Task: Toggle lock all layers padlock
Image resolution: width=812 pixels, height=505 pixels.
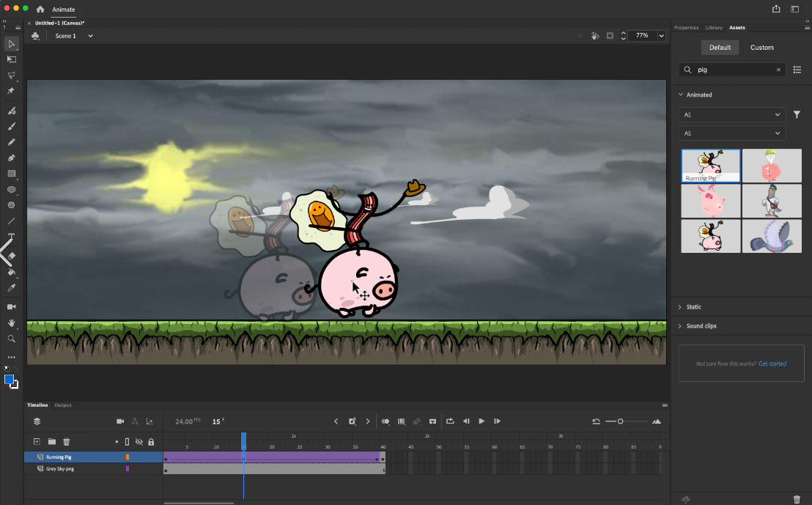Action: click(151, 442)
